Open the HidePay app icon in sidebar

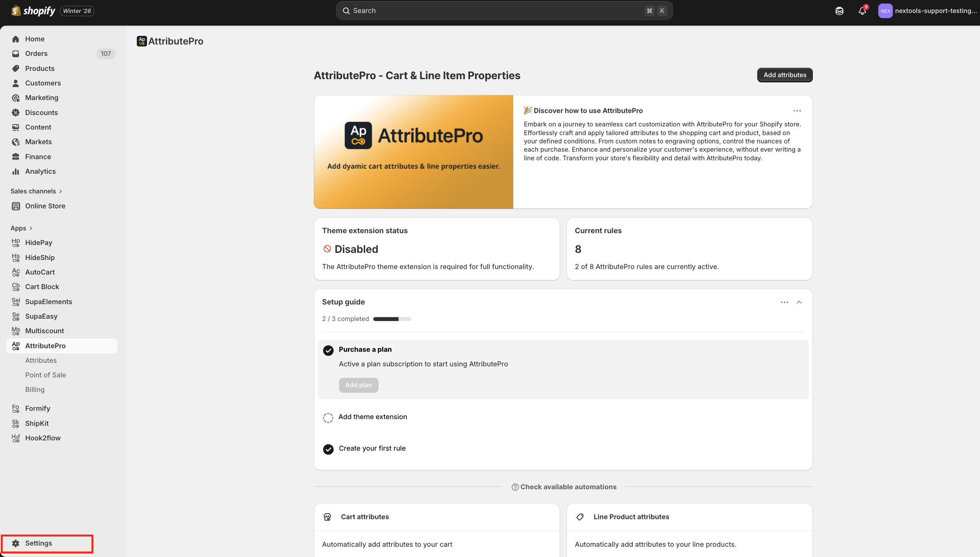(x=16, y=243)
